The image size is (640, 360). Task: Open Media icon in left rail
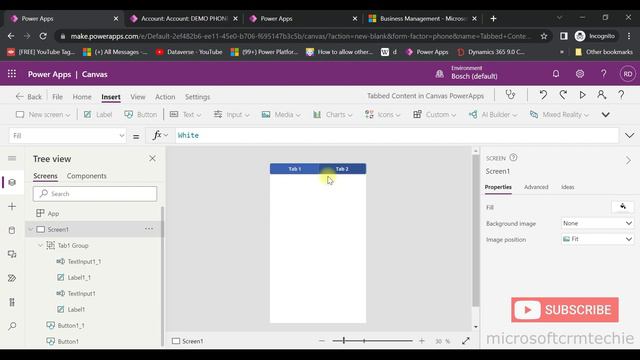pos(12,254)
